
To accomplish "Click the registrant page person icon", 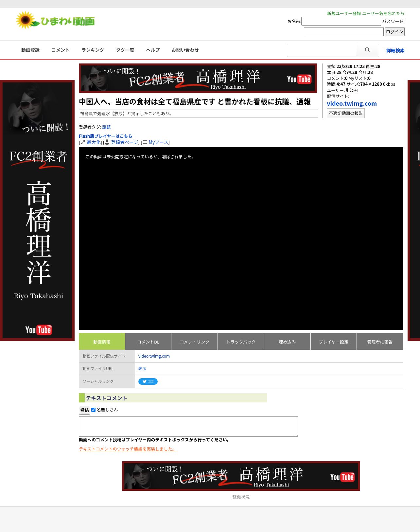I will tap(107, 142).
